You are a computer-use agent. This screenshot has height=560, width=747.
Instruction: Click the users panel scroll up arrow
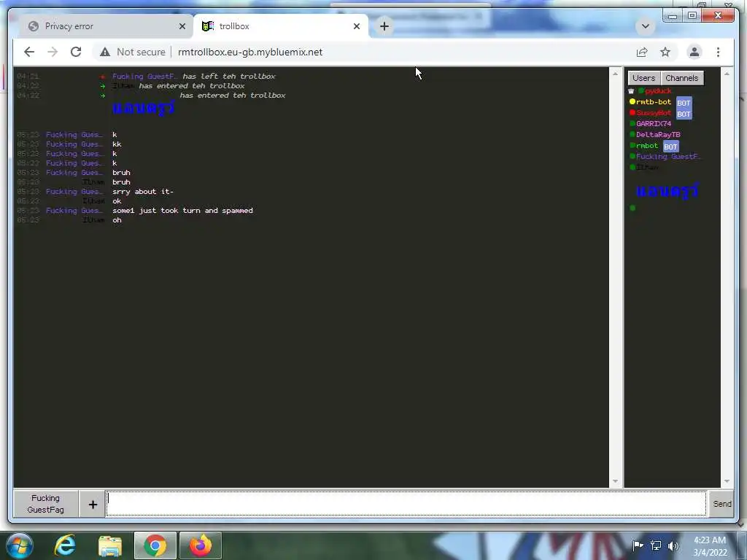(727, 74)
